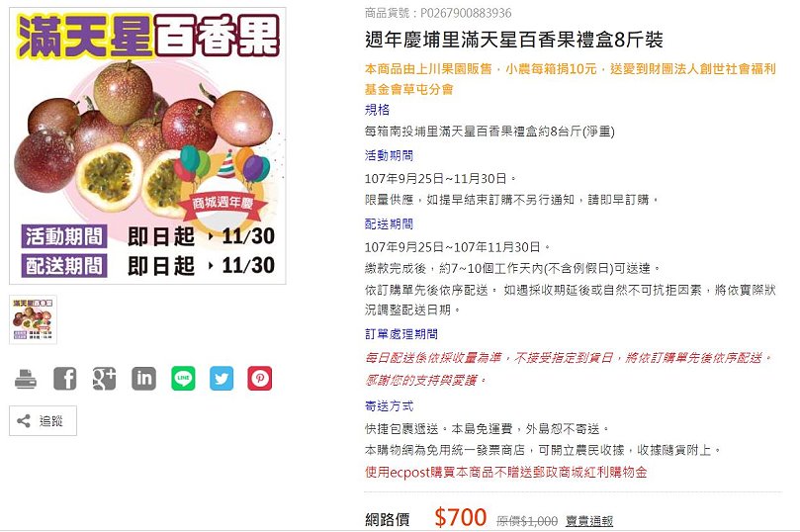Select the small passion fruit thumbnail
This screenshot has width=800, height=532.
[34, 319]
